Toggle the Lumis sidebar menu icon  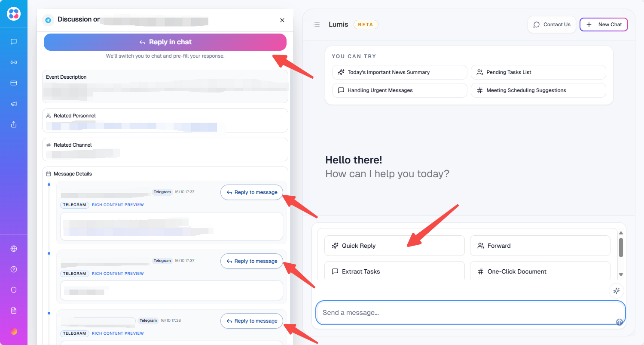pos(317,25)
